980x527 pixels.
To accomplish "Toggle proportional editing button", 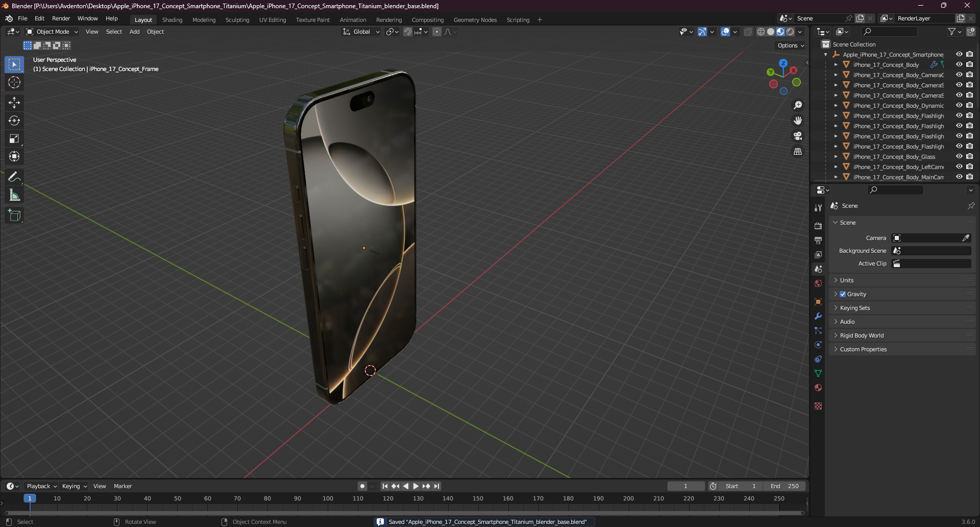I will [x=437, y=32].
